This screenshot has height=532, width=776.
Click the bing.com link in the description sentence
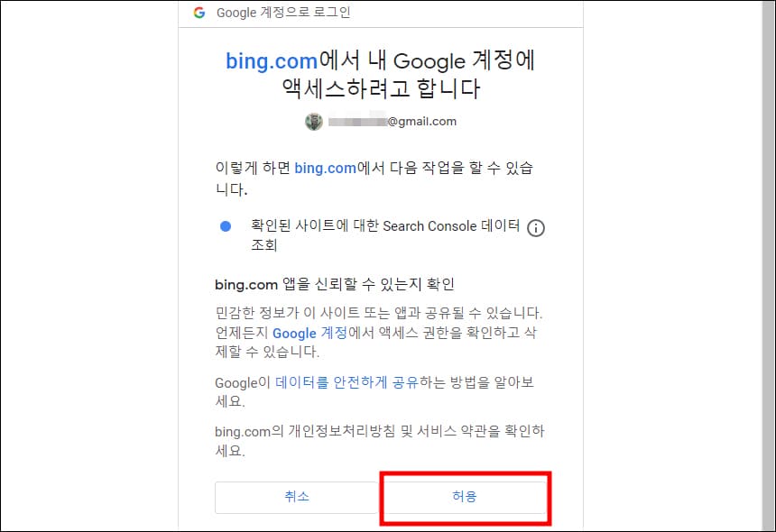coord(325,168)
